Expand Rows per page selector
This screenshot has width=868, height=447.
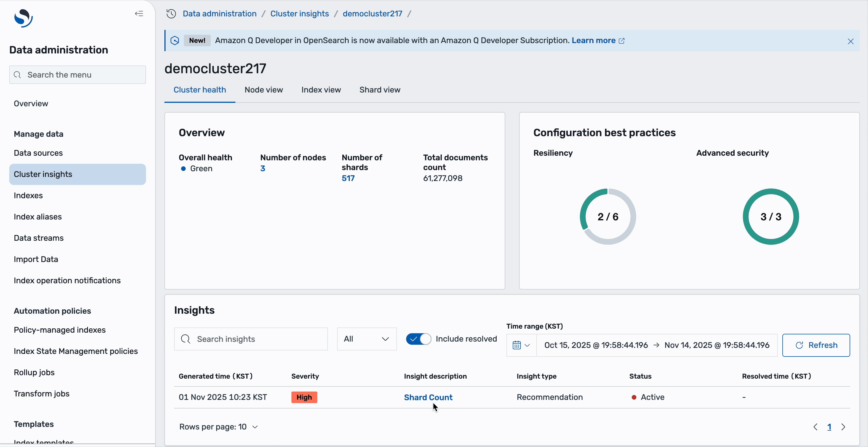coord(218,427)
